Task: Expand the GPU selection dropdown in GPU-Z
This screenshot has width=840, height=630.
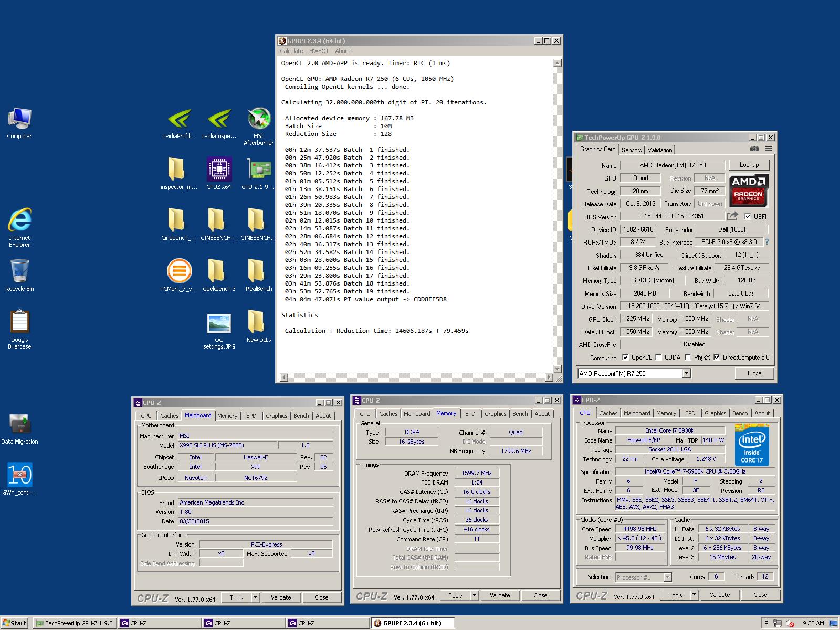Action: [x=686, y=373]
